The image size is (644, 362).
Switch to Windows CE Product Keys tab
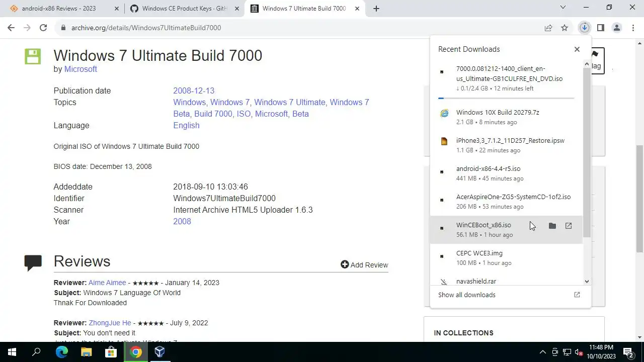185,9
